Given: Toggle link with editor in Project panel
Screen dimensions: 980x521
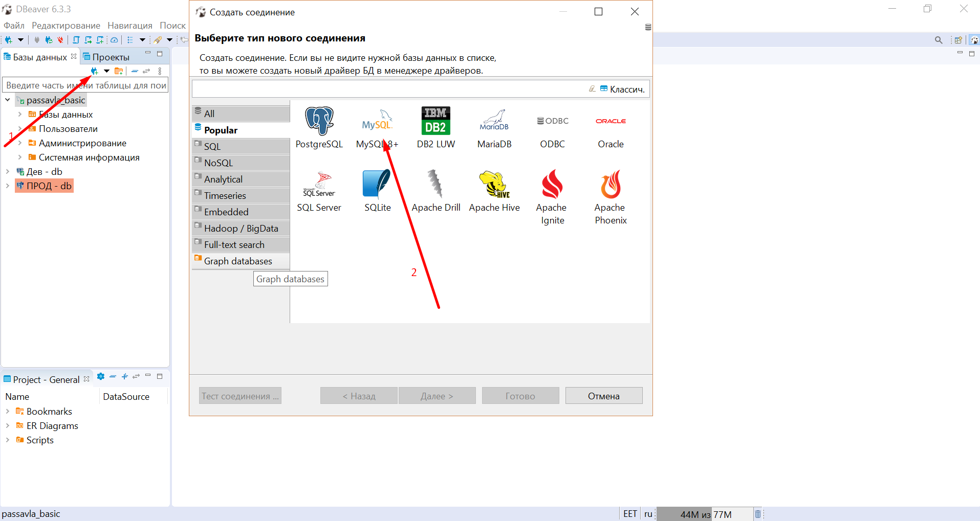Looking at the screenshot, I should click(136, 376).
